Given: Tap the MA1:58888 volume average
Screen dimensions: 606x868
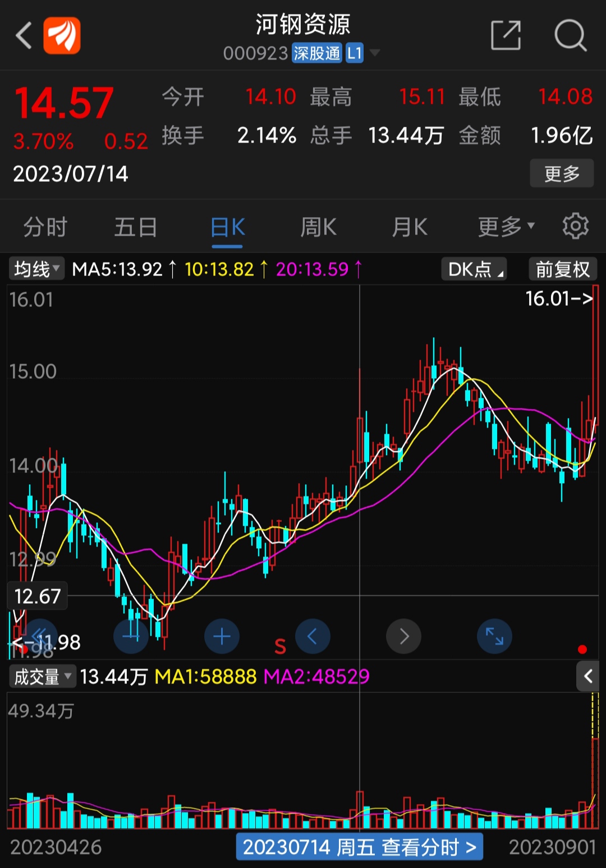Looking at the screenshot, I should [205, 677].
